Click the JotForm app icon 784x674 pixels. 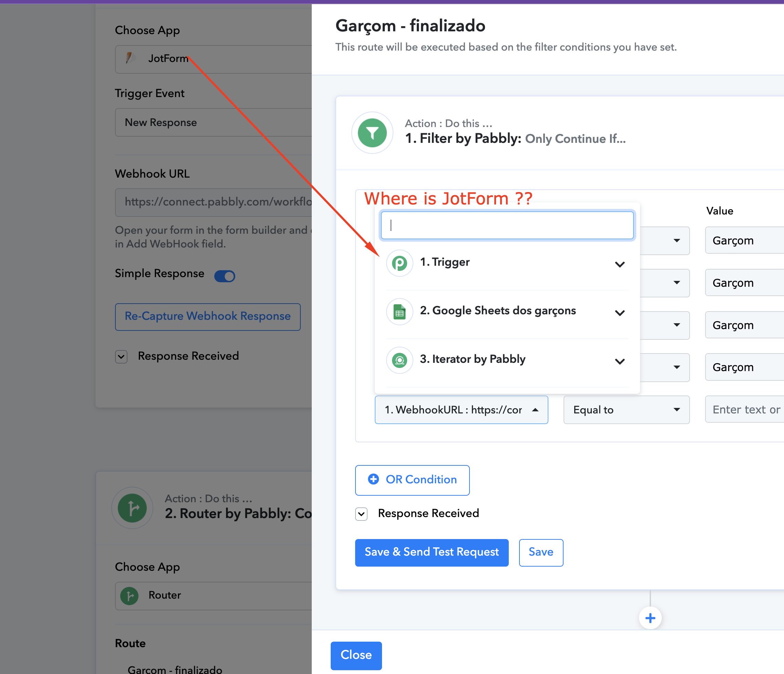click(131, 58)
